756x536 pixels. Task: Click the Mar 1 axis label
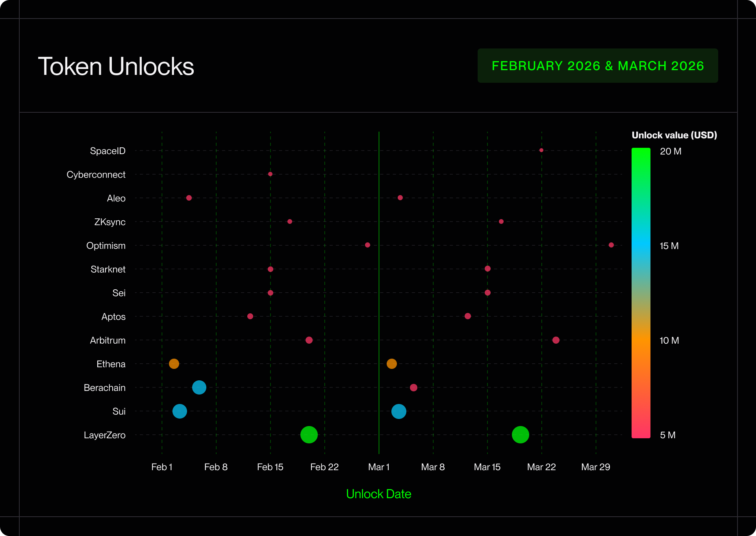378,467
